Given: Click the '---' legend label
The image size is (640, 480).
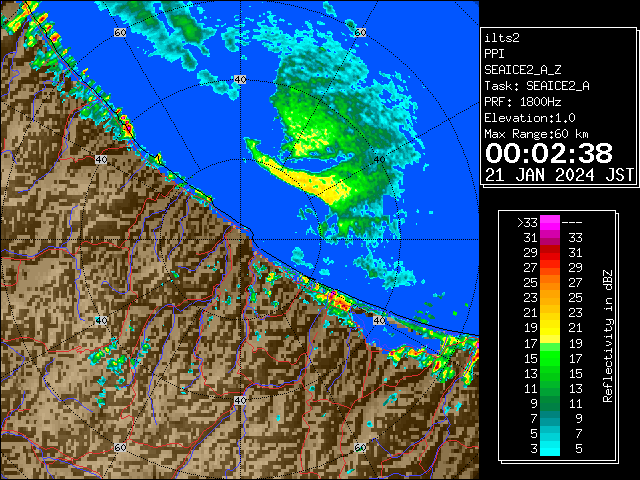Looking at the screenshot, I should tap(572, 223).
